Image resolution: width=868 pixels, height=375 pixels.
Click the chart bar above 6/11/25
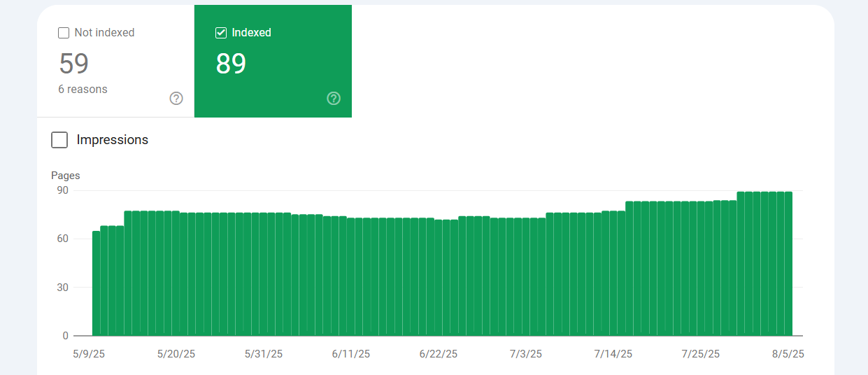[x=350, y=276]
